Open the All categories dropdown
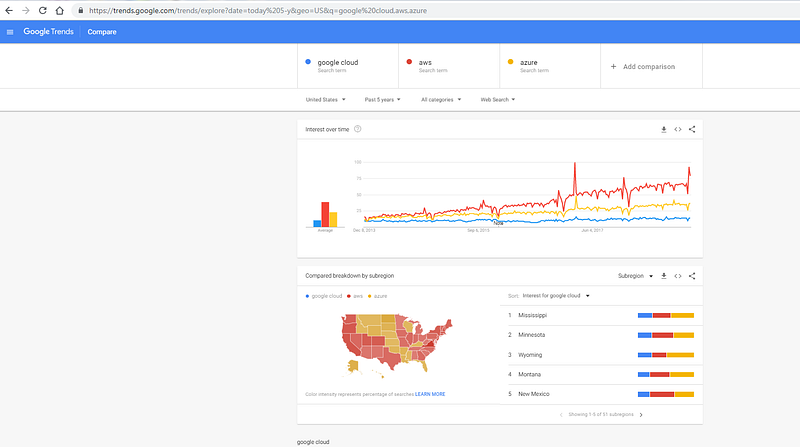The width and height of the screenshot is (800, 447). [x=441, y=100]
